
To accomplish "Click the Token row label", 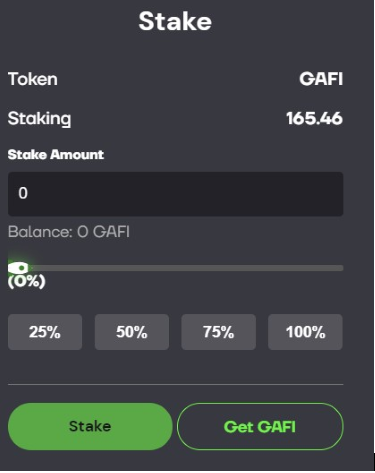I will (x=33, y=79).
